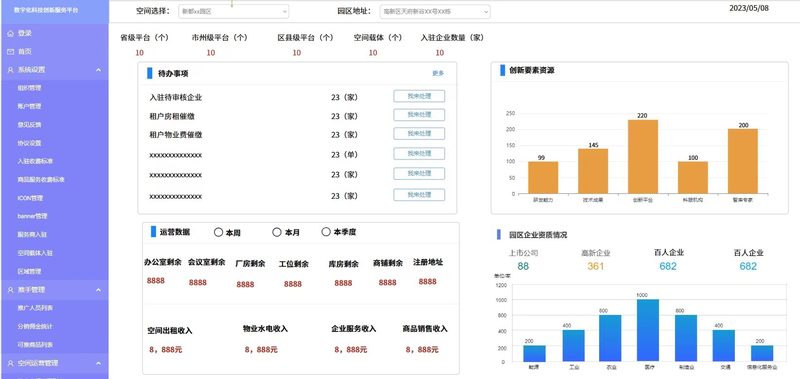The image size is (800, 379).
Task: Click the 会议室剩余 value 8888
Action: click(x=197, y=283)
